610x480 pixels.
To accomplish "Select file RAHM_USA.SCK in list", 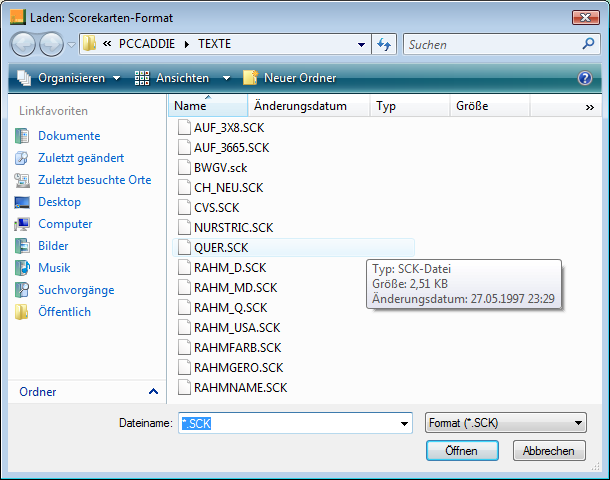I will 236,327.
